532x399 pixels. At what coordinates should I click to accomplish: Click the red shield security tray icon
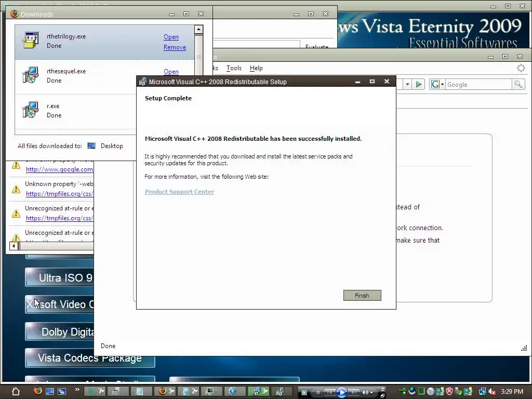click(449, 391)
